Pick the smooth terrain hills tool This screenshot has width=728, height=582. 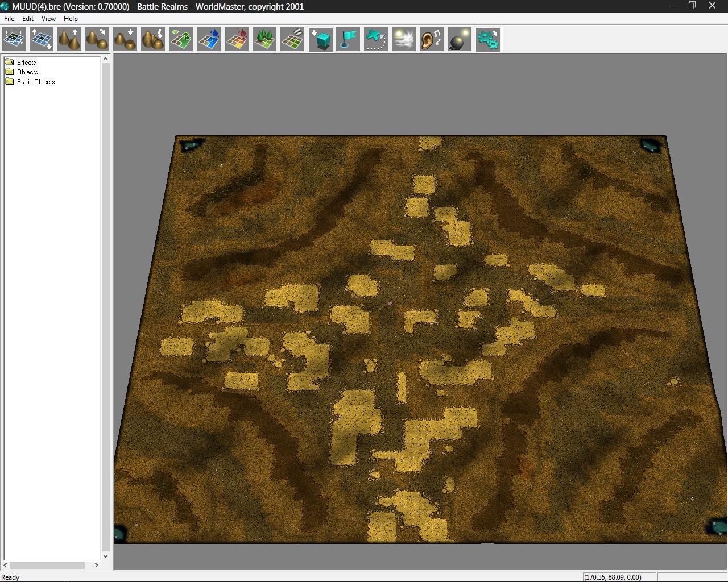click(97, 40)
